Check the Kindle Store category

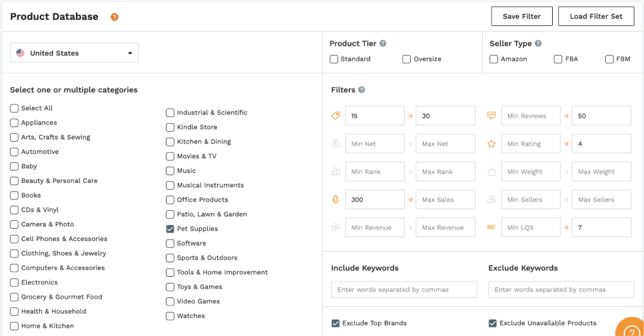pos(170,127)
